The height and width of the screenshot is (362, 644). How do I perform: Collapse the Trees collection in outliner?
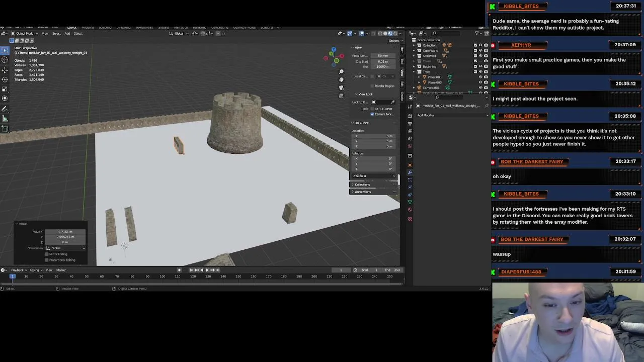(414, 72)
